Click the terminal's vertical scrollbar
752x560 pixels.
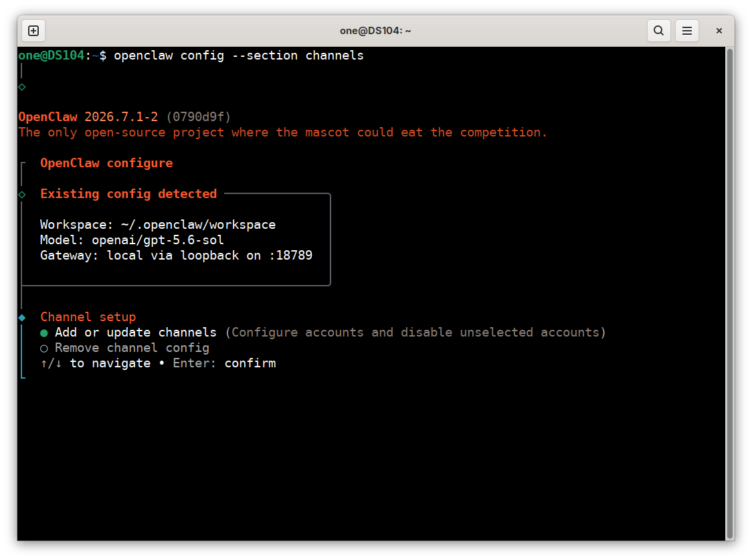729,294
